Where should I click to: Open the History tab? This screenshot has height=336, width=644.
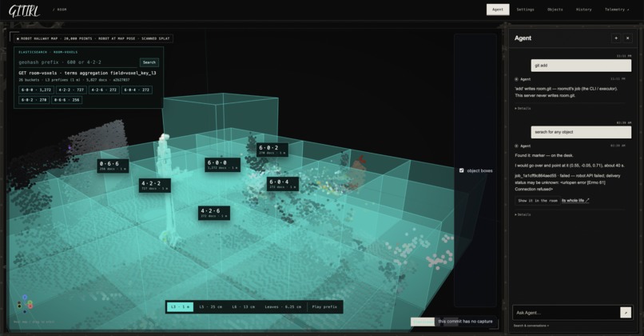583,10
